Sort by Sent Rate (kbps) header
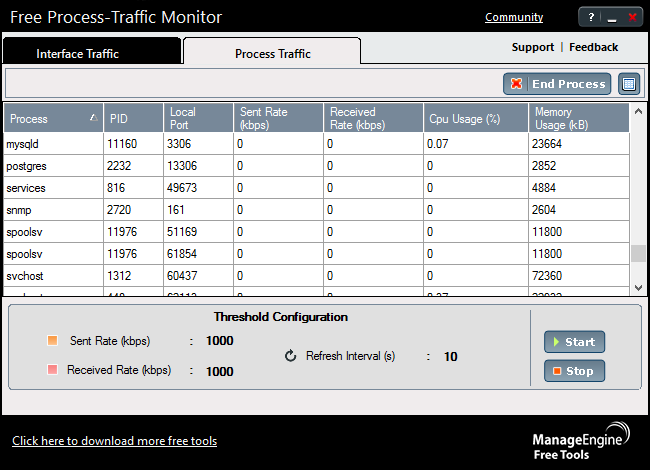This screenshot has height=470, width=650. pos(278,118)
